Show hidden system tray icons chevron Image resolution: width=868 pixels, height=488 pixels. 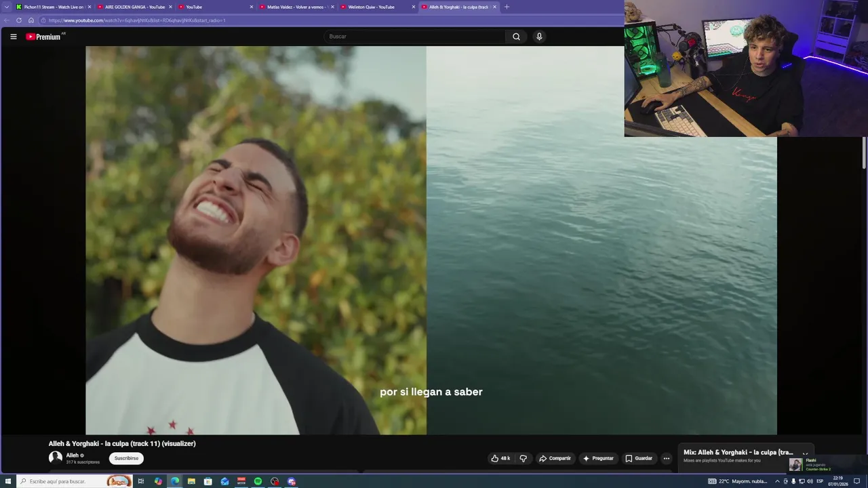(x=777, y=481)
